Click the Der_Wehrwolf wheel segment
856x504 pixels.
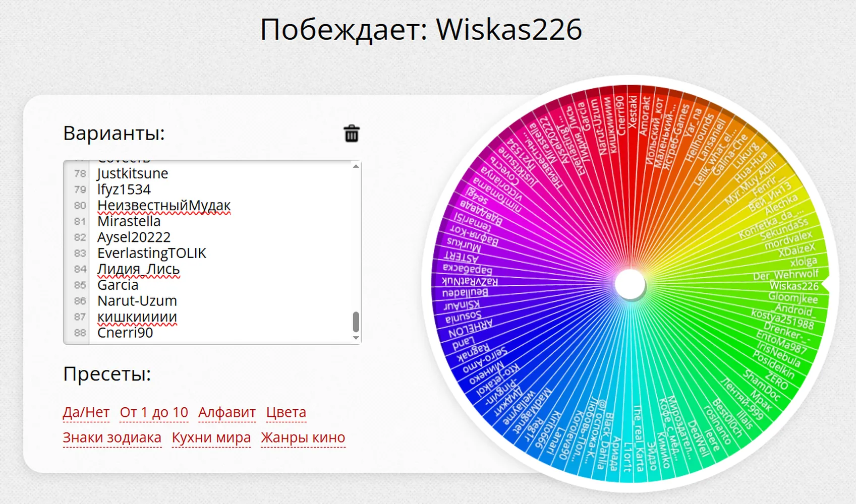[786, 275]
